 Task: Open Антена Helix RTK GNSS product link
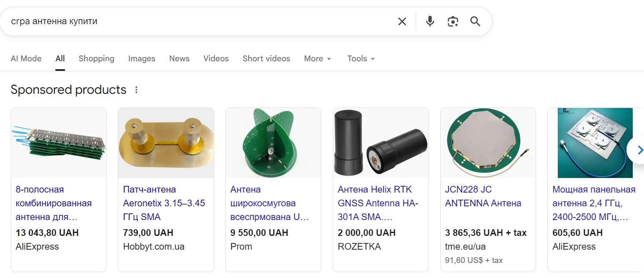tap(378, 203)
